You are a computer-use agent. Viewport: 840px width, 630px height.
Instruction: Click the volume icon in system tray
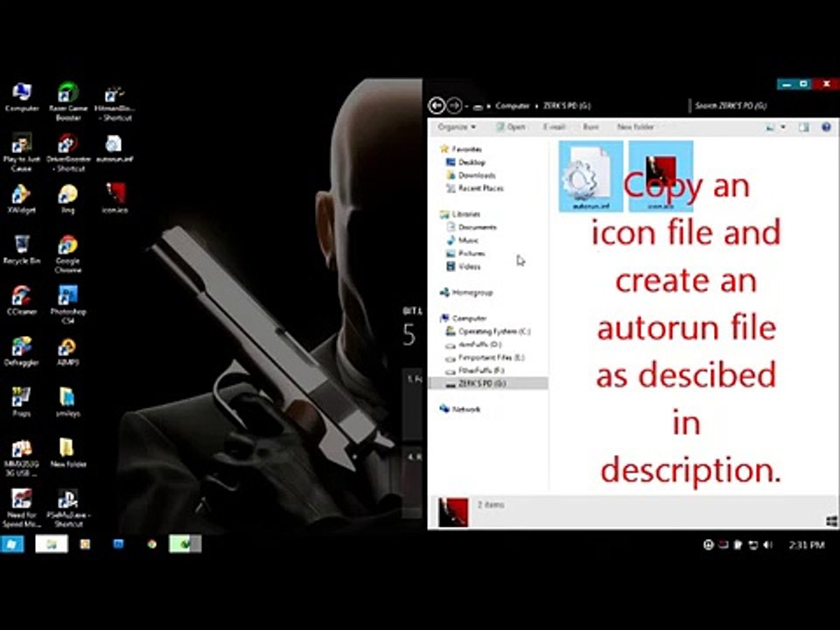[767, 545]
